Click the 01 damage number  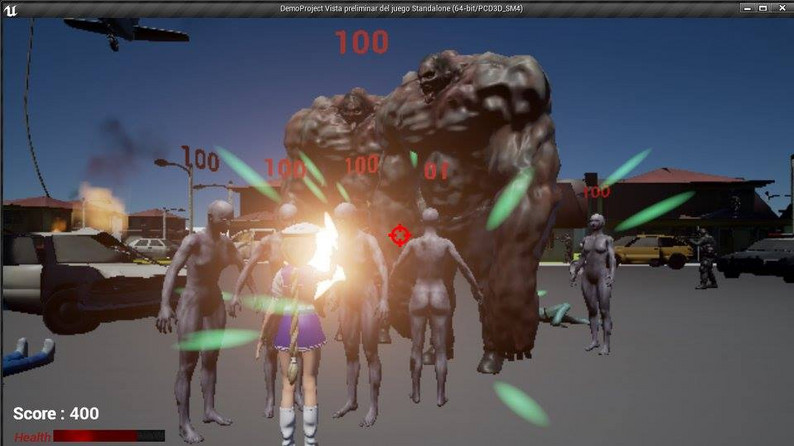pyautogui.click(x=436, y=171)
